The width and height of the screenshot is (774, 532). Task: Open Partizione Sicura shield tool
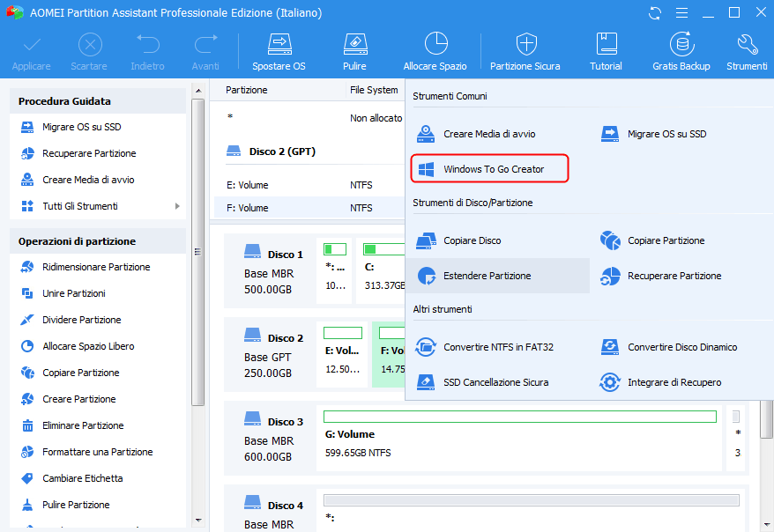point(525,52)
